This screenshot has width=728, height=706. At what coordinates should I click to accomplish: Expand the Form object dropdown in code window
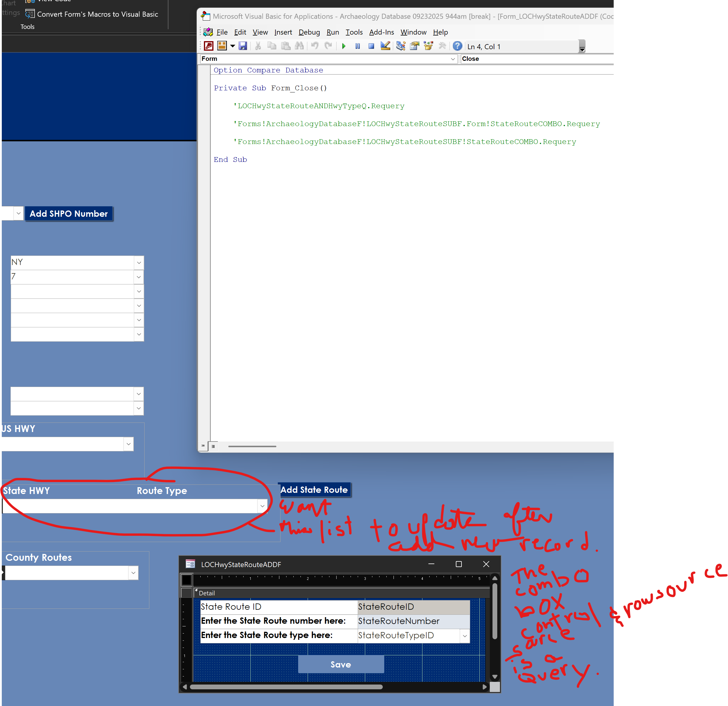tap(453, 59)
